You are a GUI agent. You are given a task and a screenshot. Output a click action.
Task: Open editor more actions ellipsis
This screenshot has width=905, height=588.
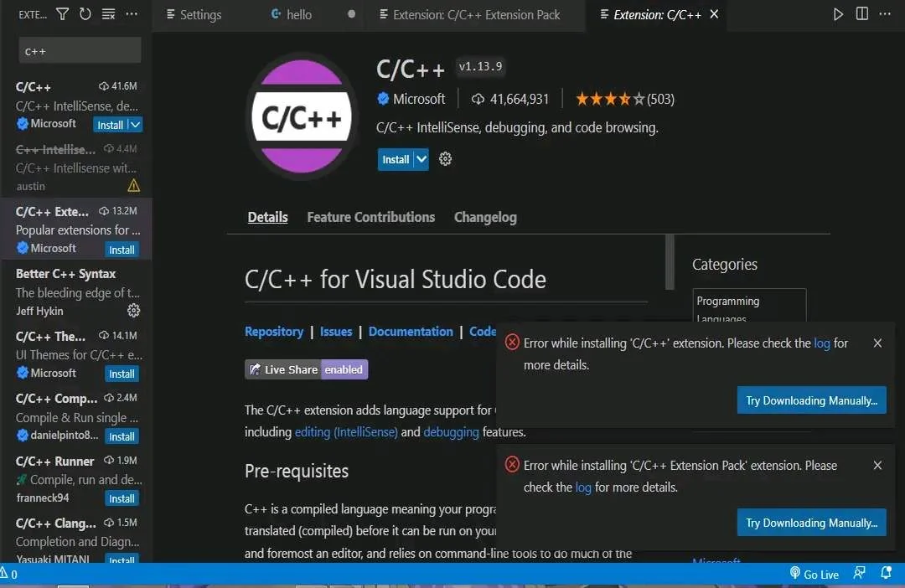pyautogui.click(x=885, y=14)
